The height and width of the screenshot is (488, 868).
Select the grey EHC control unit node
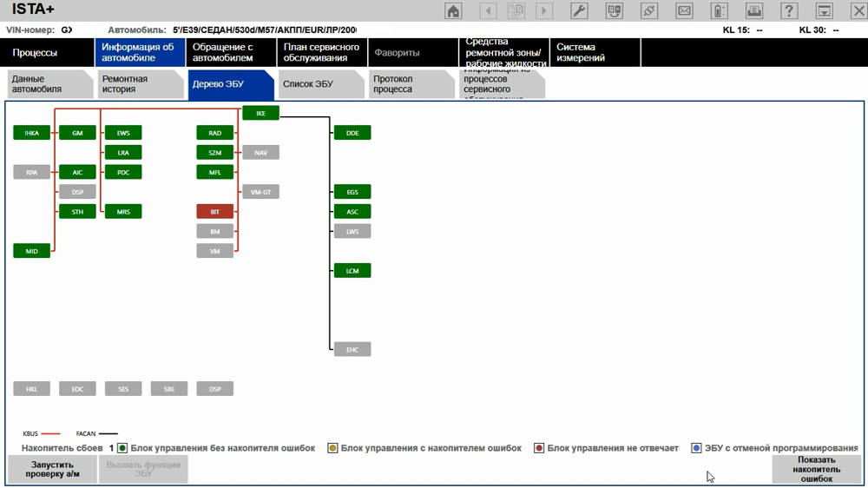coord(352,349)
